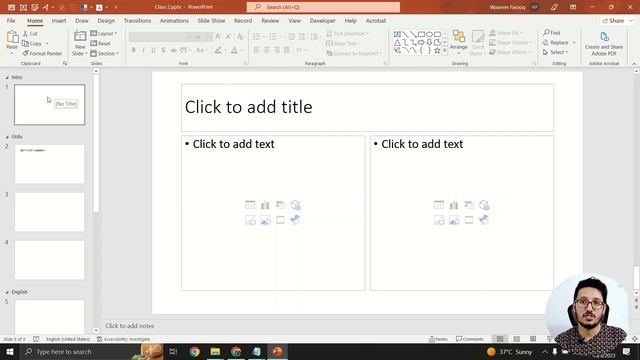Image resolution: width=640 pixels, height=360 pixels.
Task: Choose the Triangle shape in the gallery
Action: 397,42
